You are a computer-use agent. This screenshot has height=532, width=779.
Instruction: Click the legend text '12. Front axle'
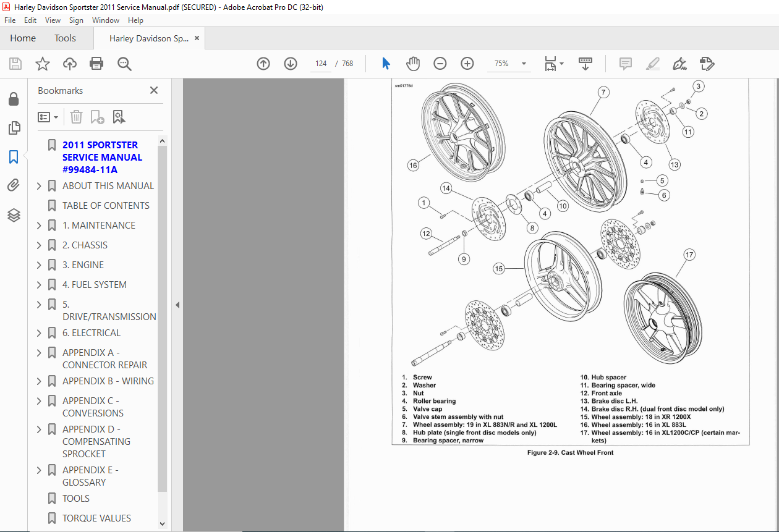point(601,393)
